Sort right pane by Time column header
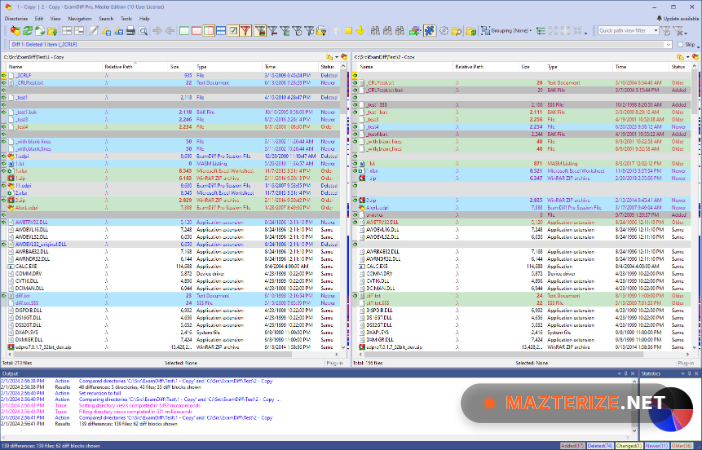Image resolution: width=702 pixels, height=450 pixels. tap(643, 67)
